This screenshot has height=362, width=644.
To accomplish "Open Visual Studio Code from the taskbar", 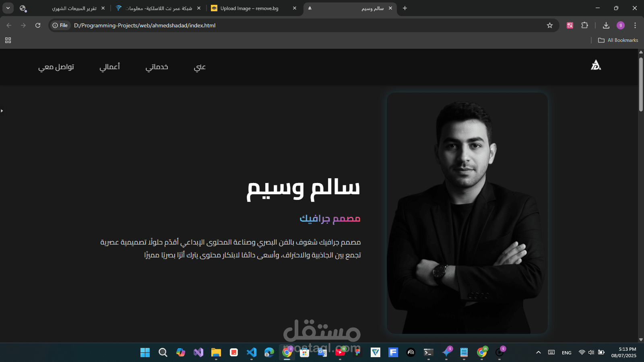I will [252, 352].
